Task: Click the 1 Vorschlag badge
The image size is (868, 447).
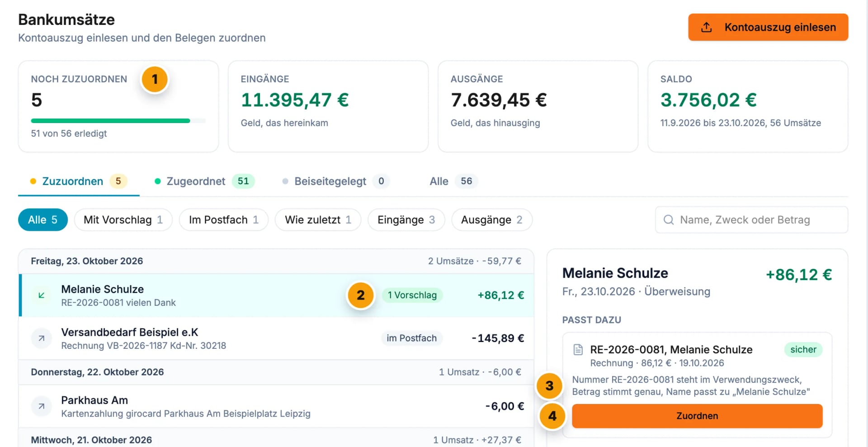Action: click(x=412, y=295)
